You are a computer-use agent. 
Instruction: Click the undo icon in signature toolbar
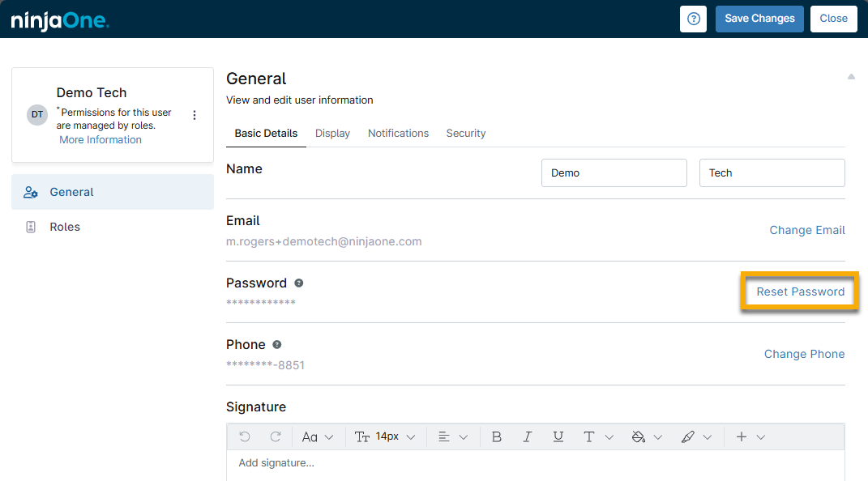pos(245,436)
